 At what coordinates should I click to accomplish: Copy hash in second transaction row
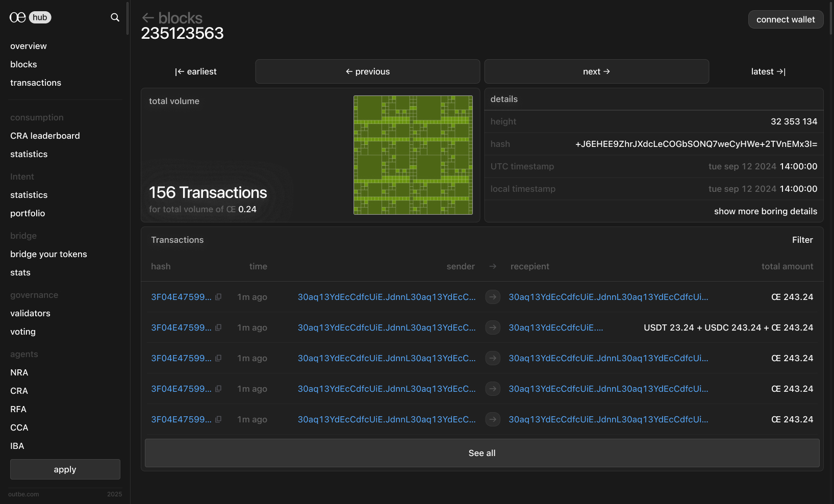(x=218, y=327)
